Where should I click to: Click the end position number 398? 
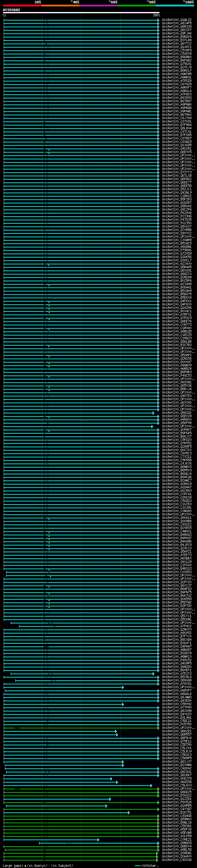pos(155,15)
